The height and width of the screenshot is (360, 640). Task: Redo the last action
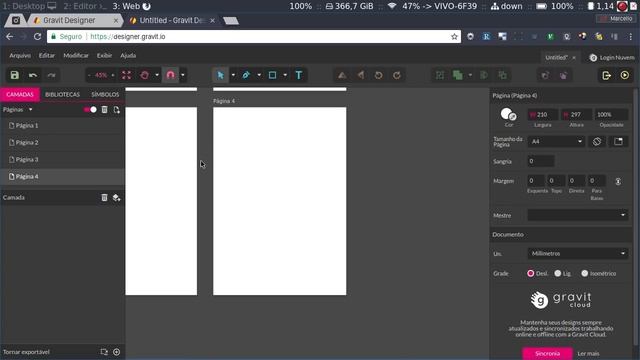[x=51, y=75]
